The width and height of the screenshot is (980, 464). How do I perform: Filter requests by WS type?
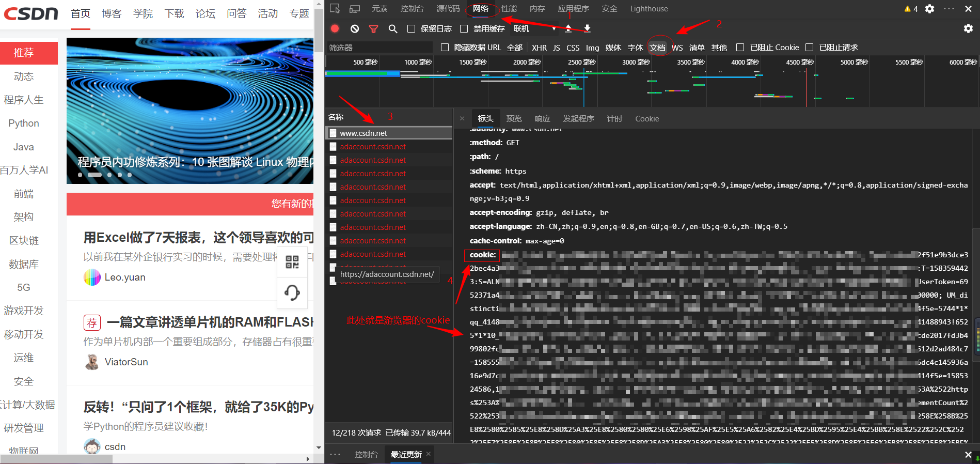[x=677, y=48]
